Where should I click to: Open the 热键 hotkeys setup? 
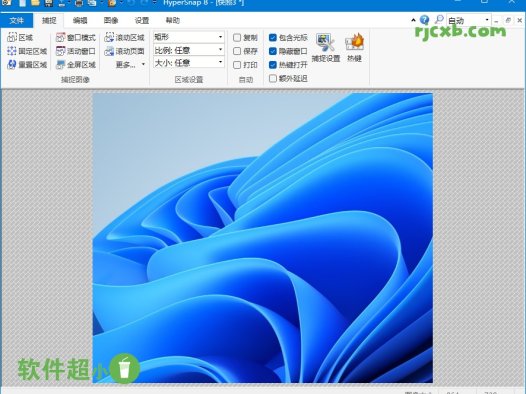click(354, 48)
